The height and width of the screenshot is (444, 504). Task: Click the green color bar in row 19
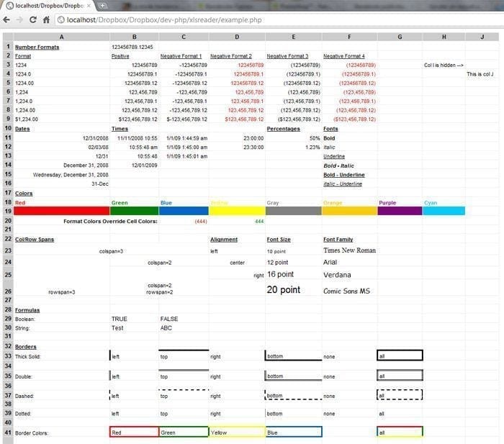click(135, 211)
